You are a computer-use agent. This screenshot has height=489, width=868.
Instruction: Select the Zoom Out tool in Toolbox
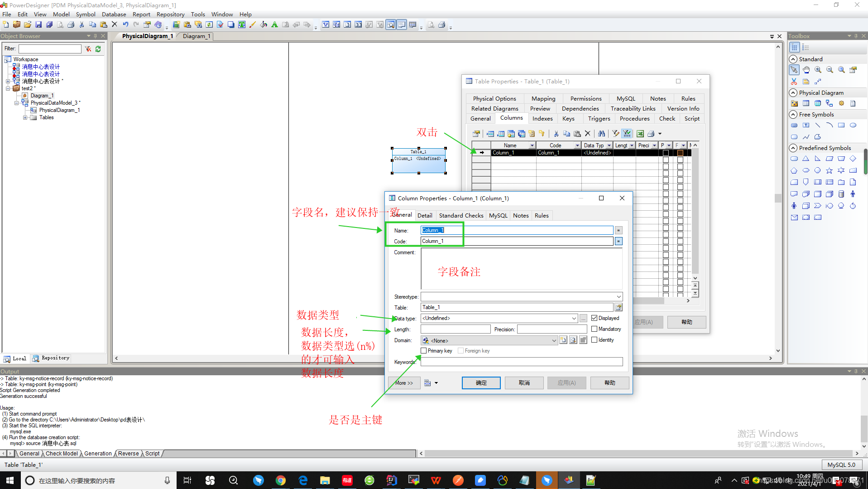[830, 70]
